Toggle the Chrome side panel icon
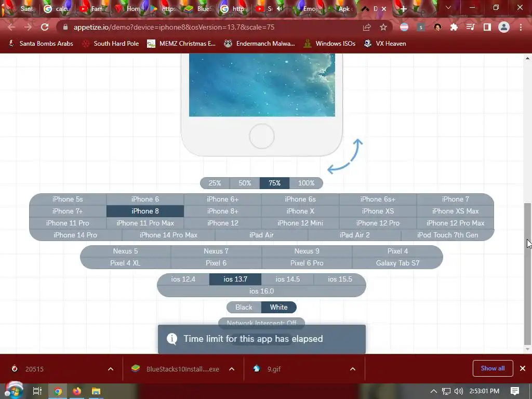Viewport: 532px width, 399px height. click(x=487, y=27)
